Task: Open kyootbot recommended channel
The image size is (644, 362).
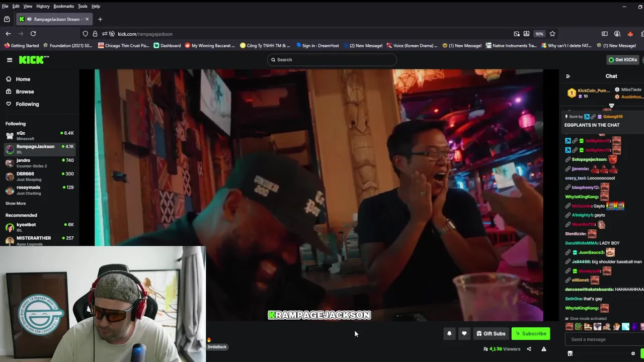Action: (39, 227)
